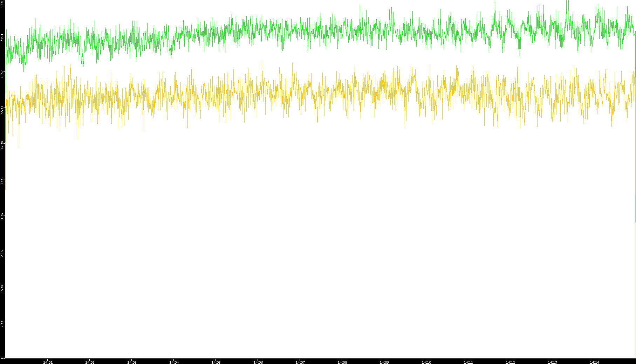
Task: Select the 5593 value on the vertical axis
Action: pyautogui.click(x=2, y=110)
